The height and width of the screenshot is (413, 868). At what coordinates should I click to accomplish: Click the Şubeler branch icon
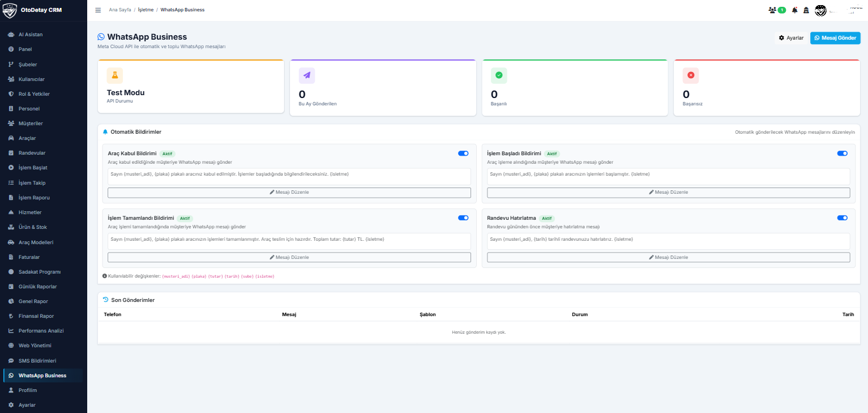(11, 65)
